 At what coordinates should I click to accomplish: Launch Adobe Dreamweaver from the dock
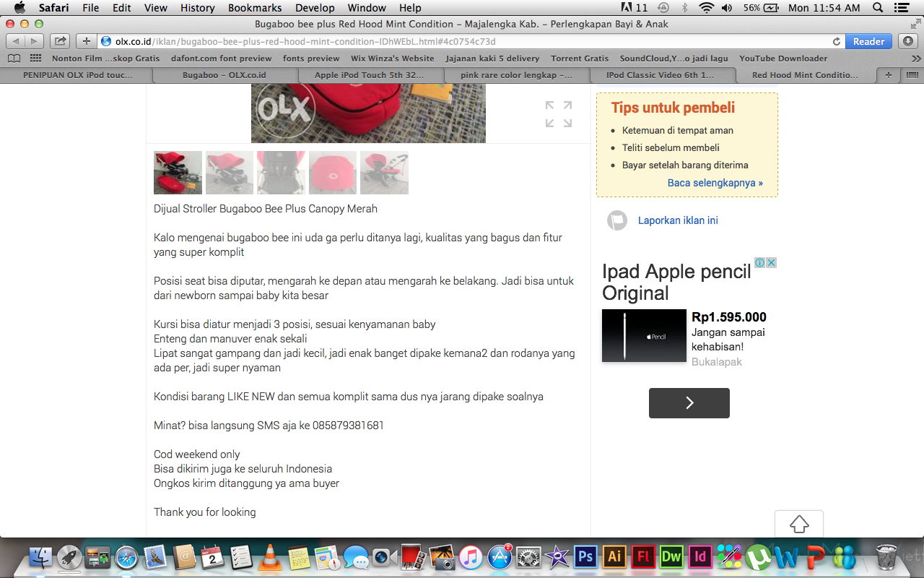click(671, 557)
